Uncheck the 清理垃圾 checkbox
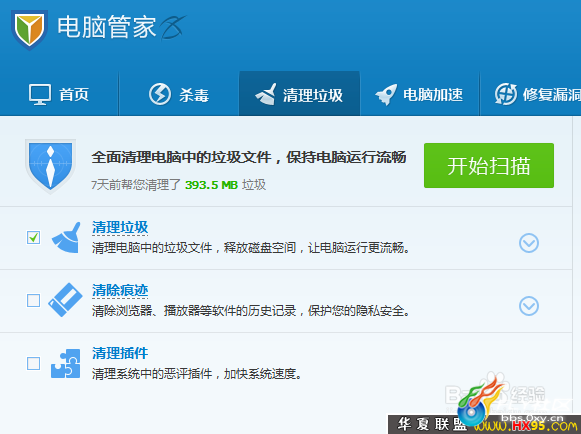Viewport: 581px width, 434px height. coord(33,237)
